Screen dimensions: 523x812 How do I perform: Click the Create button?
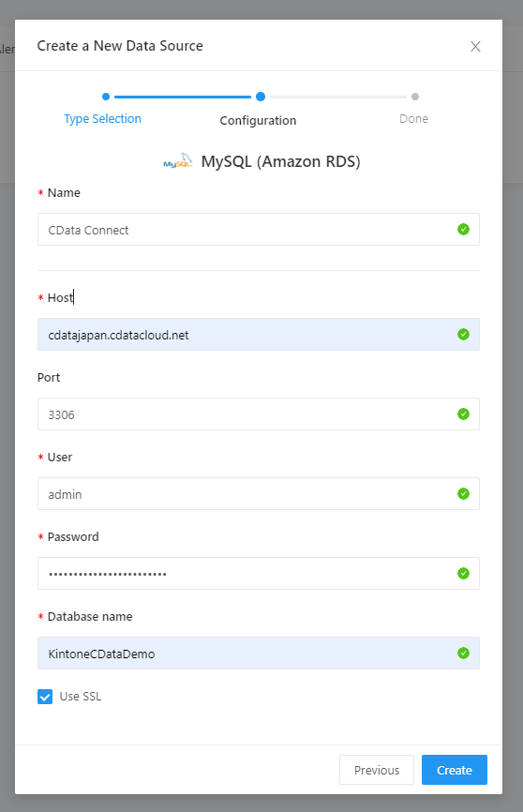[455, 770]
